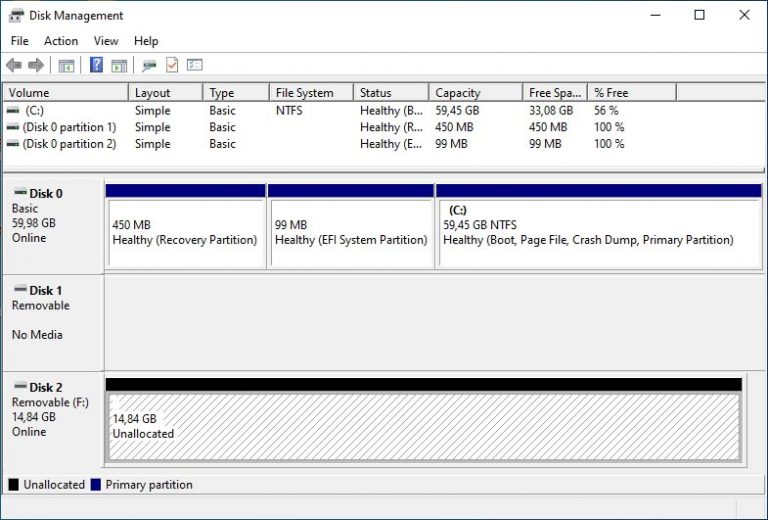Click the NTFS file system cell
768x520 pixels.
click(289, 111)
